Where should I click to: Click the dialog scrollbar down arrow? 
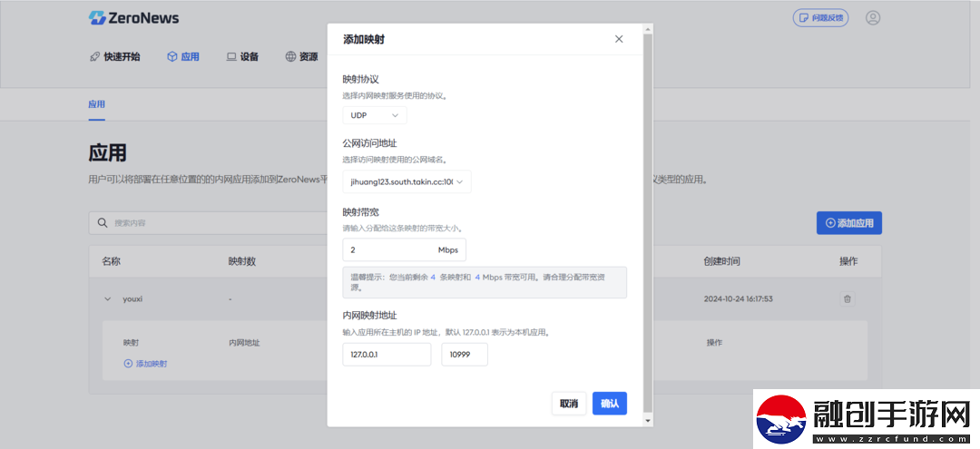pos(648,422)
